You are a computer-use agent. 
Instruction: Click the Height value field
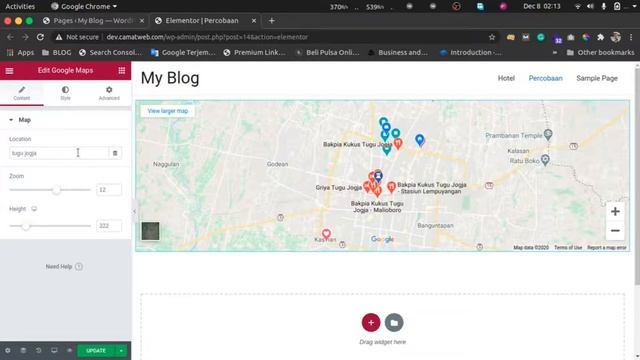coord(109,226)
